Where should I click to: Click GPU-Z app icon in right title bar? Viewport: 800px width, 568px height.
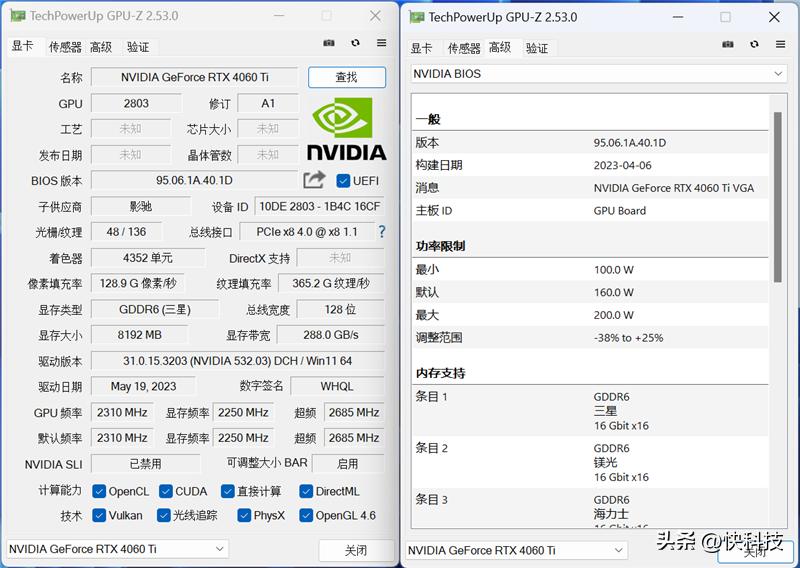click(x=417, y=17)
